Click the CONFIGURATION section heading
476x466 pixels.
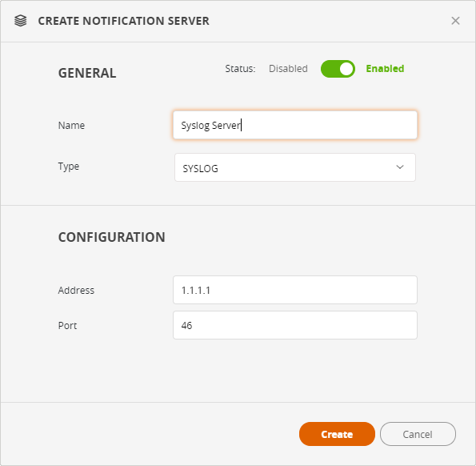pyautogui.click(x=112, y=237)
